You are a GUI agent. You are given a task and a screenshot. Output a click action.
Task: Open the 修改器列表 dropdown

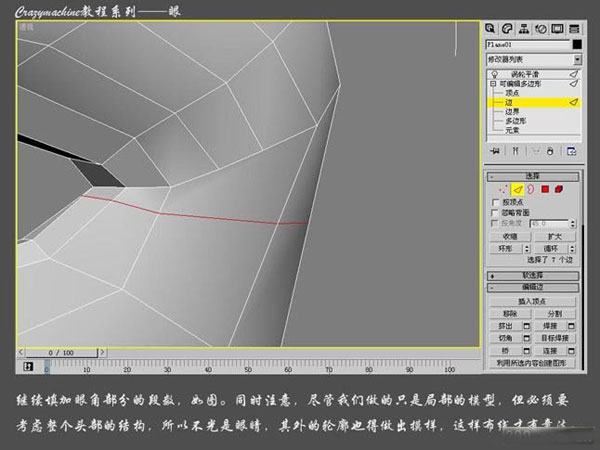click(531, 60)
